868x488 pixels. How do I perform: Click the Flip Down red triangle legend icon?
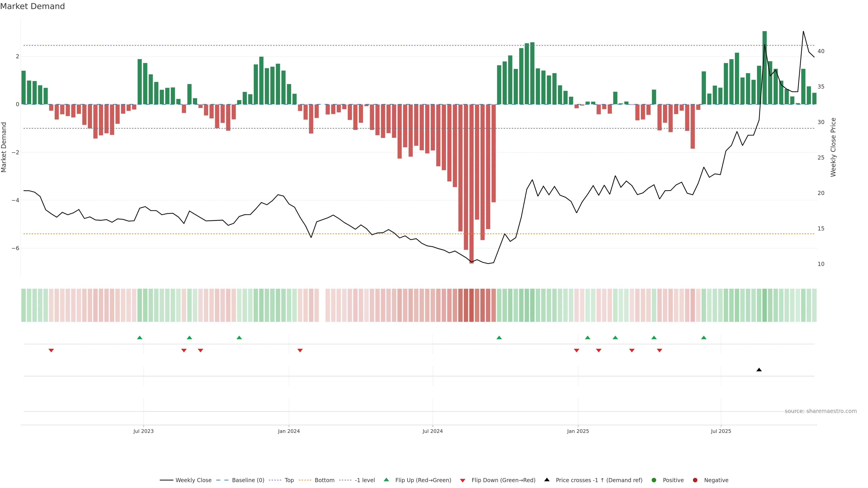463,480
